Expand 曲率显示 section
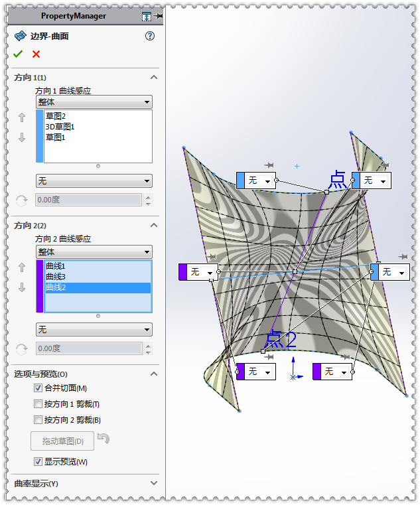Screen dimensions: 420x505 point(153,483)
